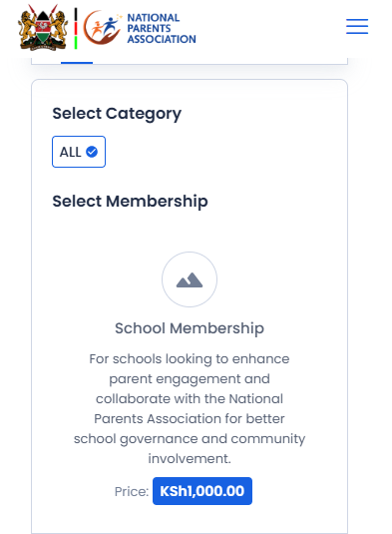Select the ALL category chip
This screenshot has height=534, width=392.
[79, 152]
